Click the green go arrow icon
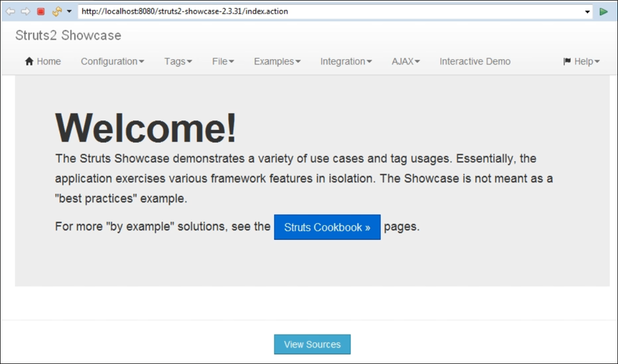The image size is (618, 364). point(603,12)
